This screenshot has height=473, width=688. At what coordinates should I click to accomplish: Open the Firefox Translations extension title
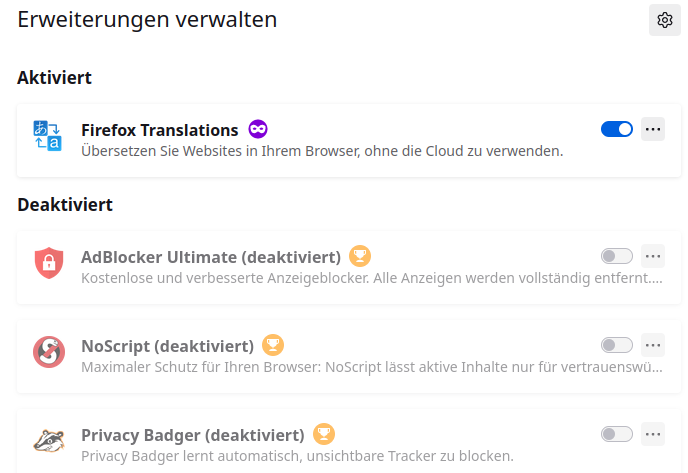159,130
